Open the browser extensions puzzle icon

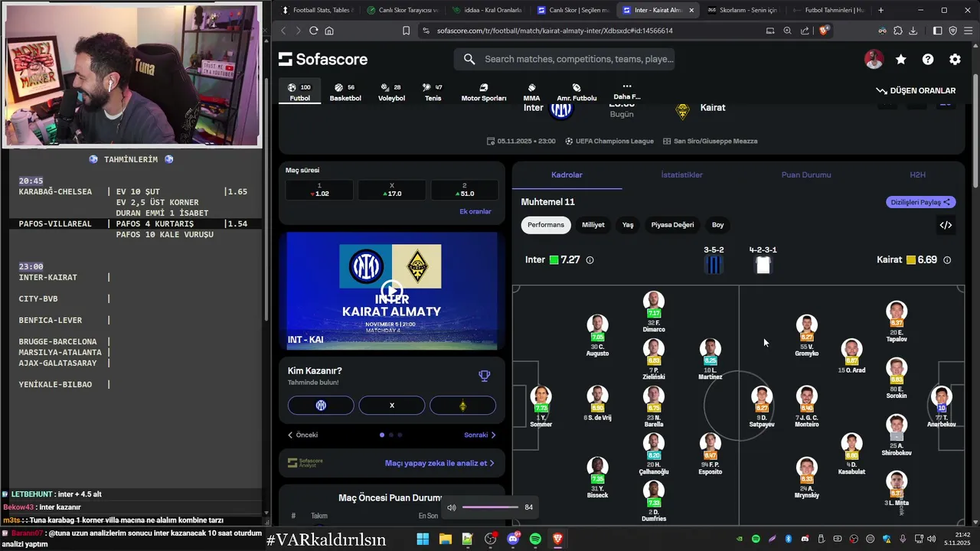[898, 31]
